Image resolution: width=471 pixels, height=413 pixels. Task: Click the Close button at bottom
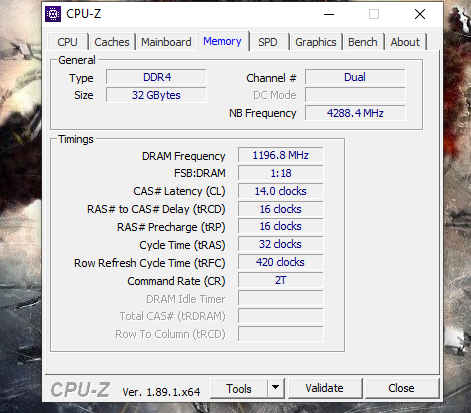[x=402, y=388]
